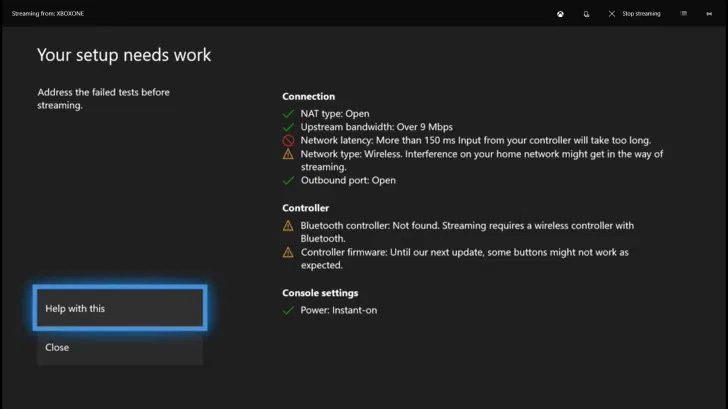Viewport: 728px width, 409px height.
Task: Click the green check beside Upstream bandwidth
Action: click(288, 127)
